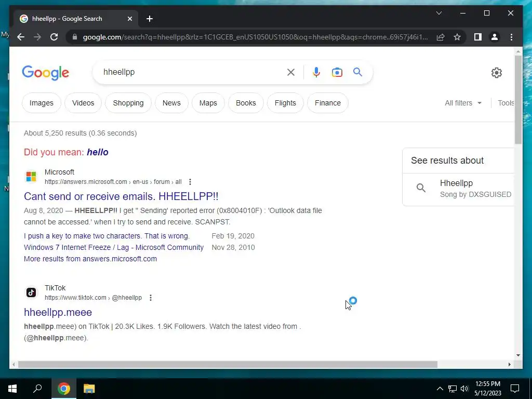
Task: Click the horizontal scrollbar thumb
Action: click(228, 364)
